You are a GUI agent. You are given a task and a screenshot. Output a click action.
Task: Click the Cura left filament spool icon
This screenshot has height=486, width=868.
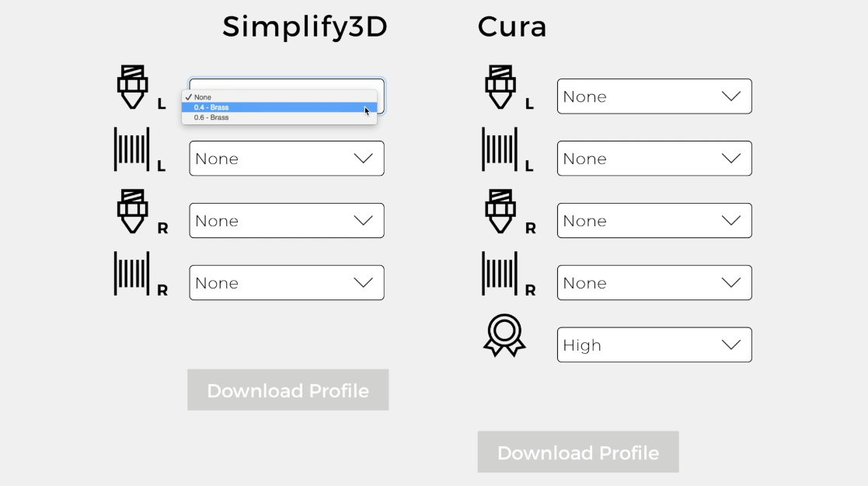(500, 149)
